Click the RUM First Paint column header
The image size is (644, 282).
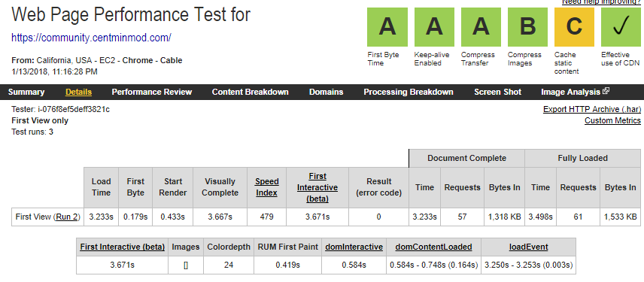coord(287,247)
